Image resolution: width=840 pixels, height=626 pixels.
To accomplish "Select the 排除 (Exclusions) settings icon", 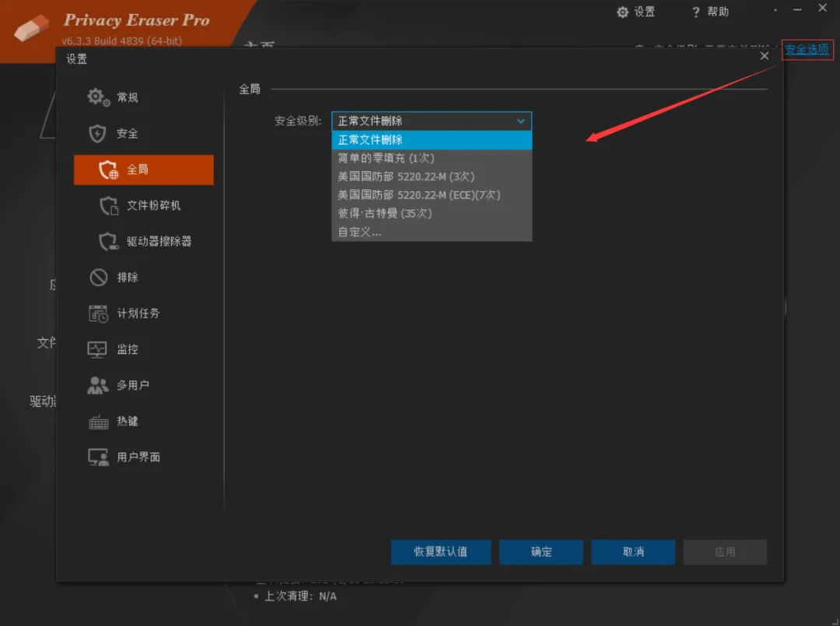I will pyautogui.click(x=123, y=277).
